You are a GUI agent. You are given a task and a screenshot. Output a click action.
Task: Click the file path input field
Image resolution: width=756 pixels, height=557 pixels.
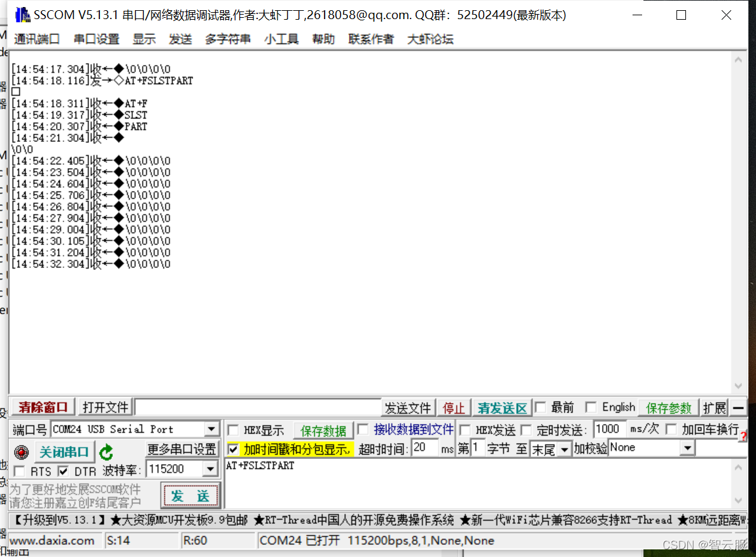[x=258, y=407]
